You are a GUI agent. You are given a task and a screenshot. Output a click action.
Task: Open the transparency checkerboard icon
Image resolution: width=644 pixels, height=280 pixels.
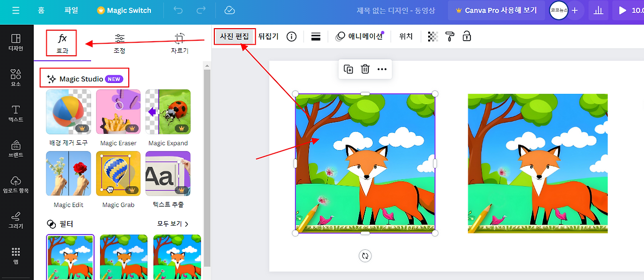pyautogui.click(x=433, y=36)
